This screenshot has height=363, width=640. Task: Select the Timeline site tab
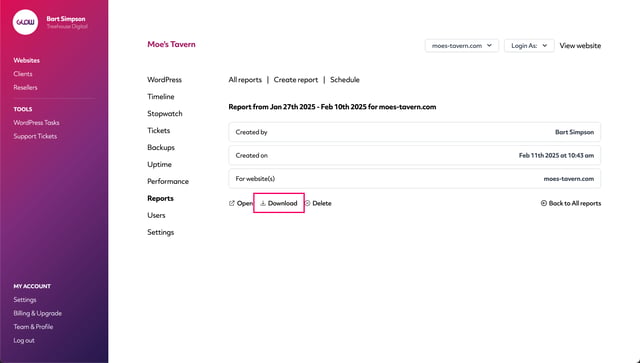point(161,97)
